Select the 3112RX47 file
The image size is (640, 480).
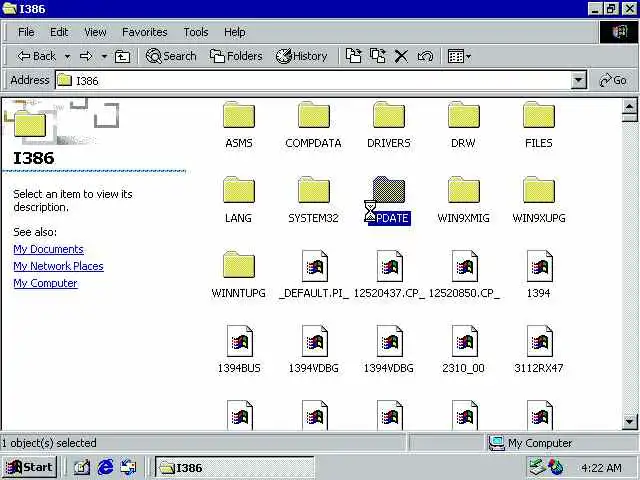(x=539, y=350)
